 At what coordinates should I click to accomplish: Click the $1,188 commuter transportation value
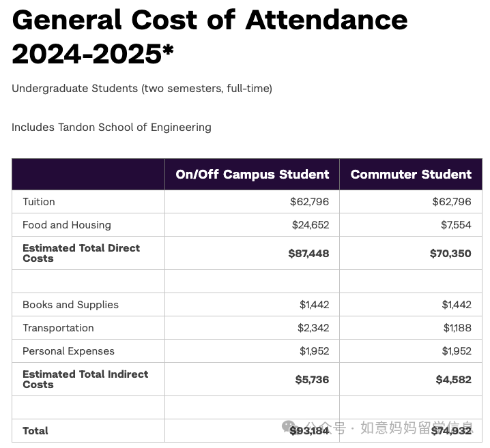tap(457, 328)
